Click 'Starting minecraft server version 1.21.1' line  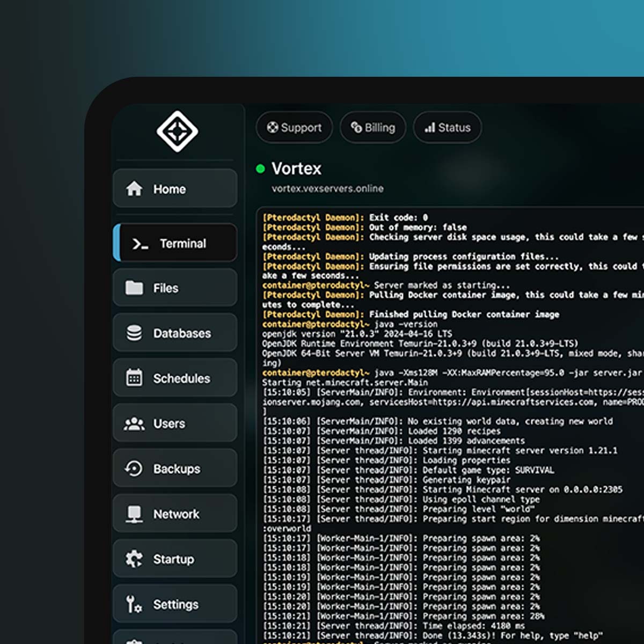440,451
